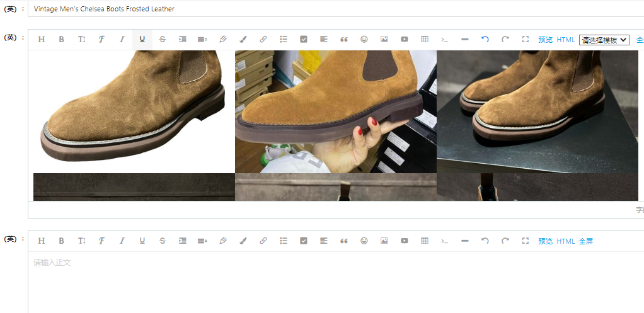The image size is (644, 313).
Task: Toggle italic in the bottom editor toolbar
Action: click(x=122, y=241)
